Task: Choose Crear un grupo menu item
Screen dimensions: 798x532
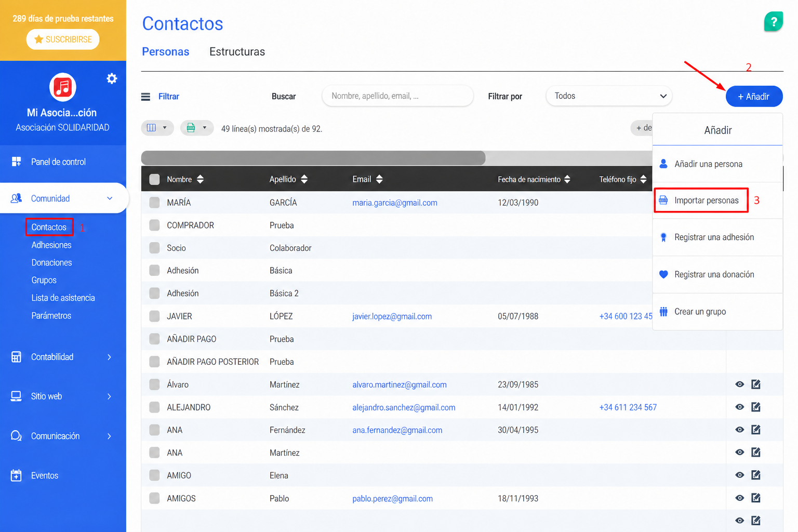Action: [x=717, y=312]
